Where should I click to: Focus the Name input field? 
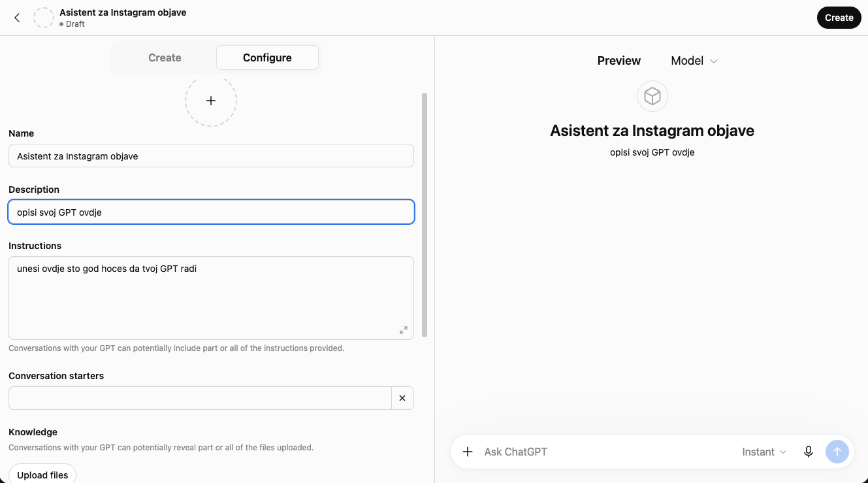click(211, 156)
